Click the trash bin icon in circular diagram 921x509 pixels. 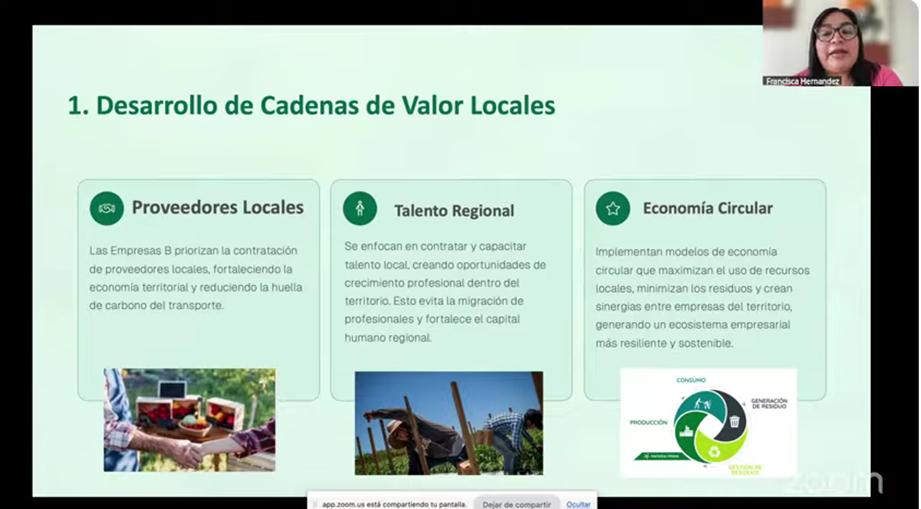pyautogui.click(x=735, y=420)
